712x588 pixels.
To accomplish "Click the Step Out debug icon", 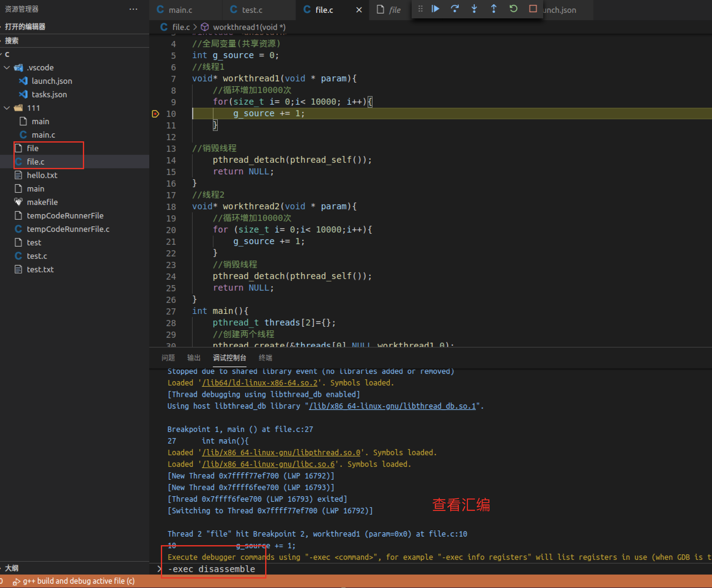I will click(494, 9).
